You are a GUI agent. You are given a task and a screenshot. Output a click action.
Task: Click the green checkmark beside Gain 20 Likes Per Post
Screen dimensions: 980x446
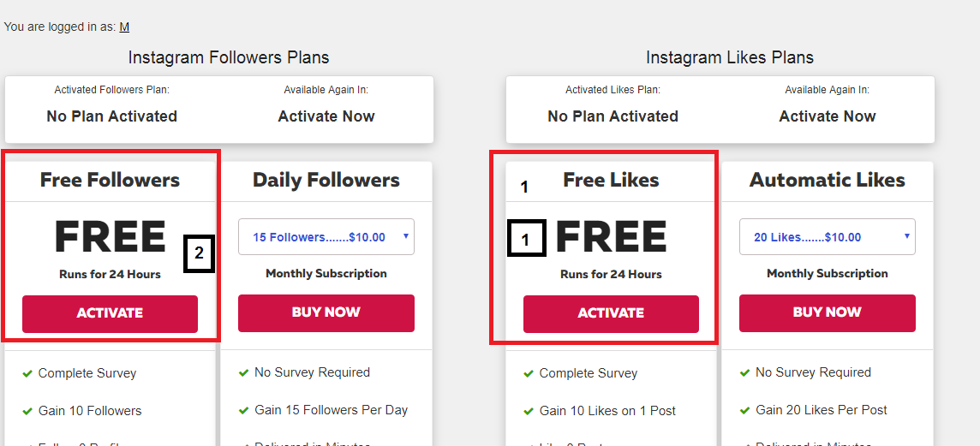pos(744,410)
